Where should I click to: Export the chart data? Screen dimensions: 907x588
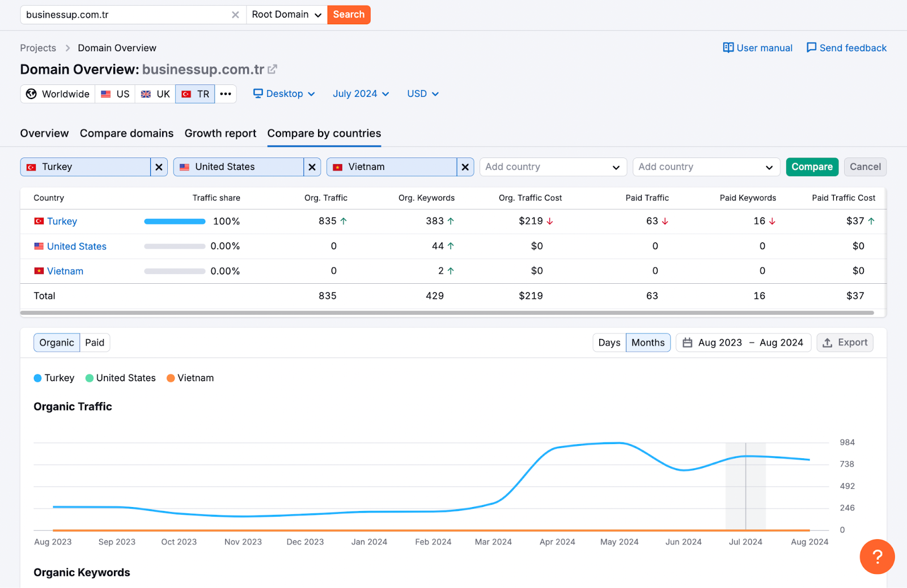(845, 343)
